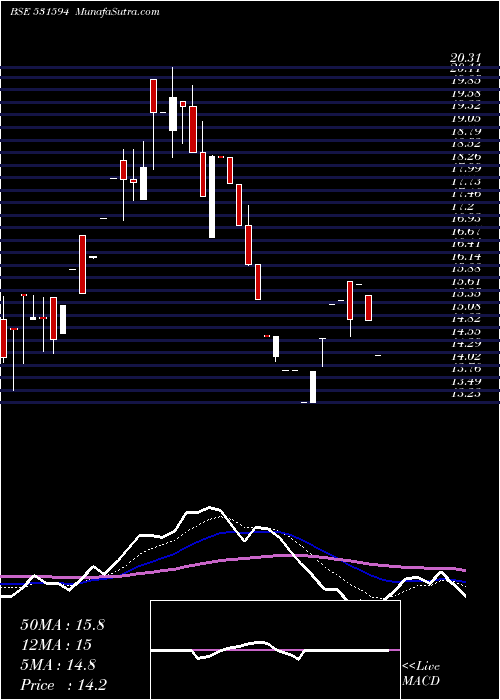Select the 16.67 price axis label

(x=466, y=232)
